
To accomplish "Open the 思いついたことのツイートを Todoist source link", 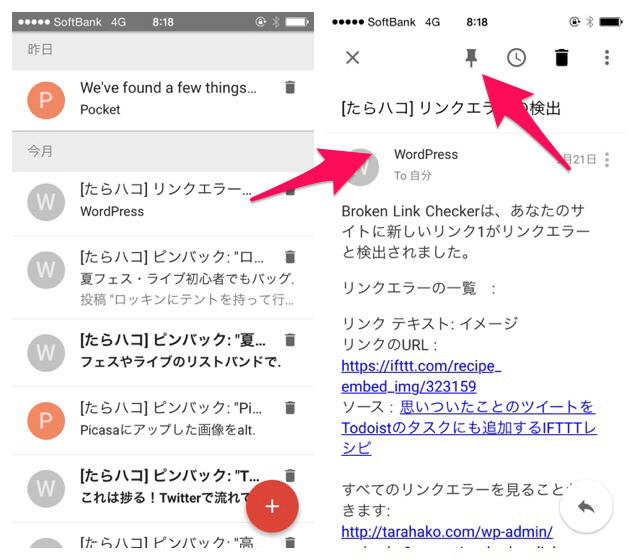I will click(469, 427).
